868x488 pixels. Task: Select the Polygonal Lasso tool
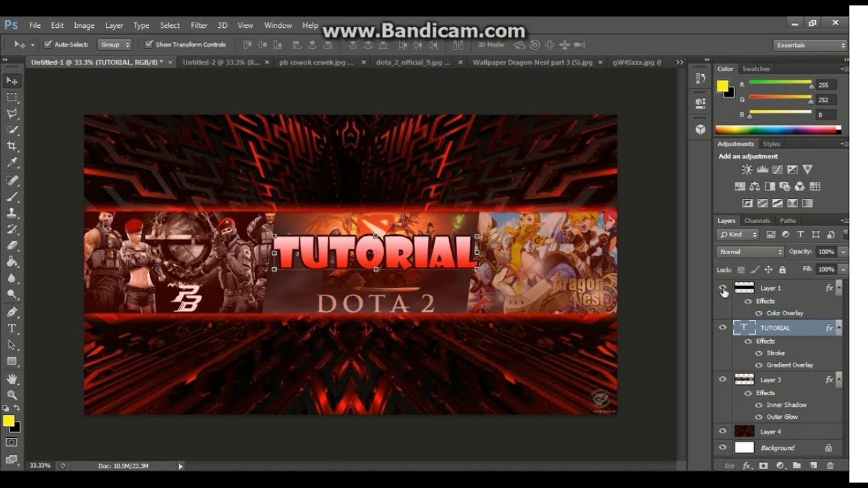pos(12,114)
